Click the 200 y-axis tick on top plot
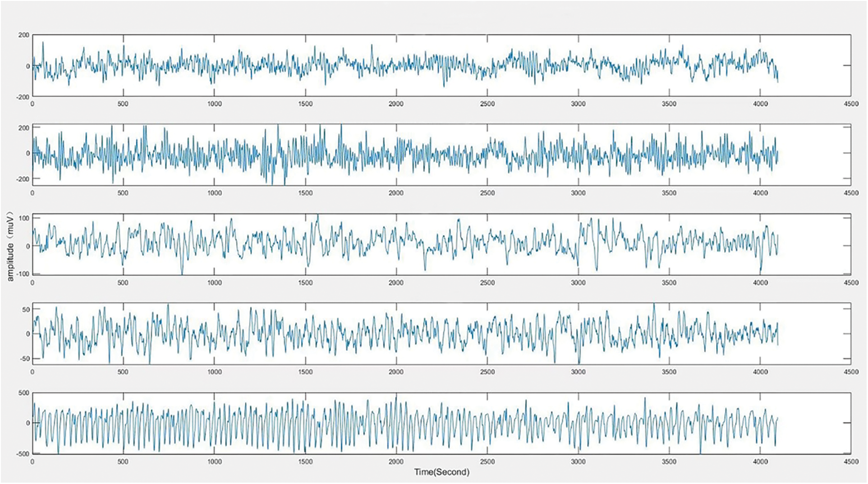Viewport: 868px width, 484px height. pyautogui.click(x=23, y=35)
